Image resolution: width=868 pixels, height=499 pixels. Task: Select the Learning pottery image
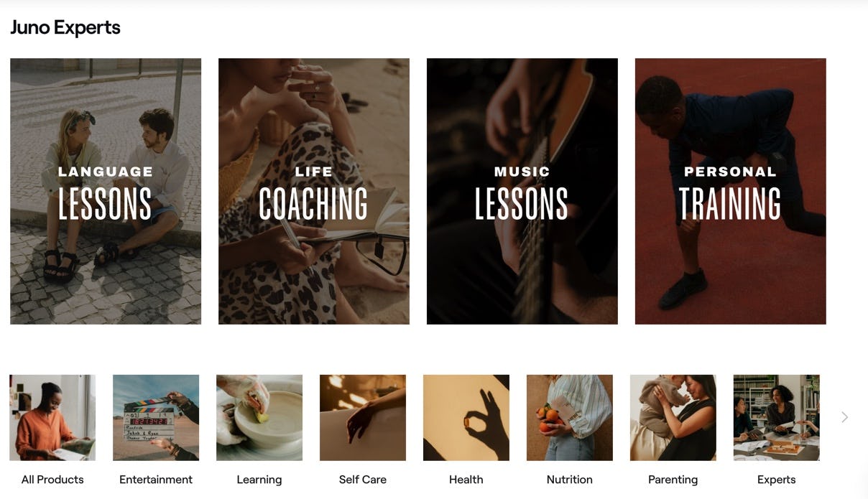(259, 418)
